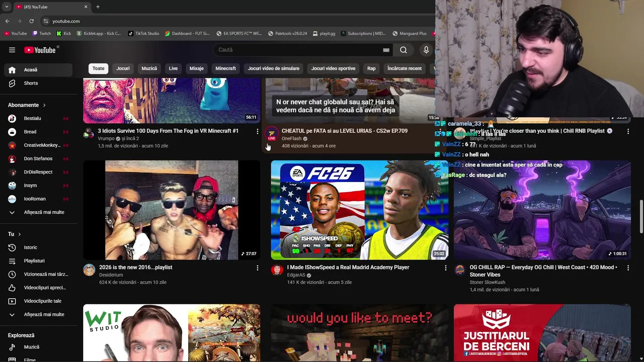Screen dimensions: 644x362
Task: Open title OG CHILL RAP Everyday OG Chill
Action: [543, 271]
